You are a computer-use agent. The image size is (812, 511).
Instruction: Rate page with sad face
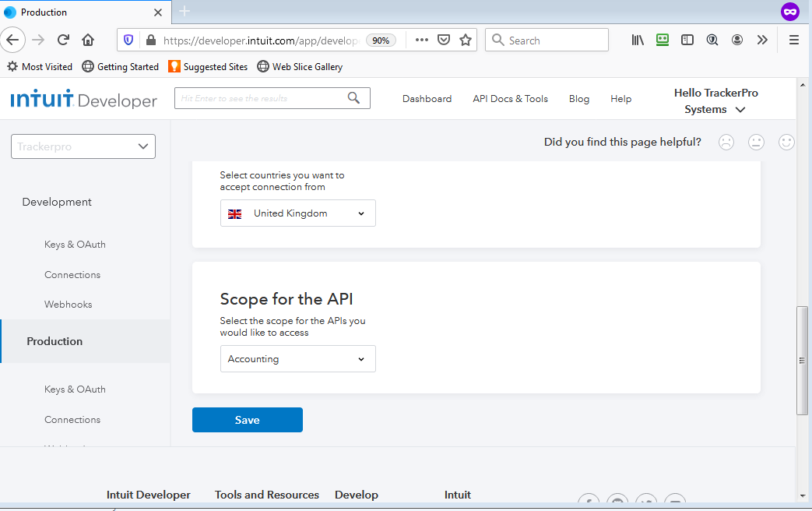click(x=726, y=142)
